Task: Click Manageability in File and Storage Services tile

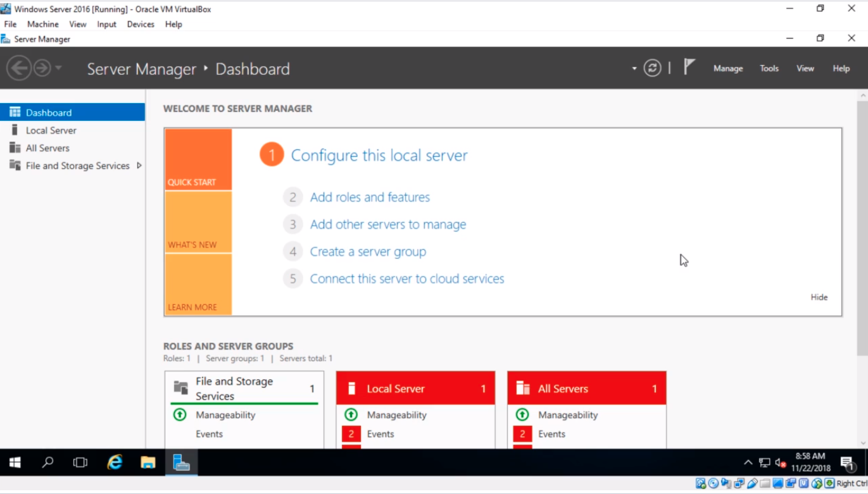Action: coord(225,415)
